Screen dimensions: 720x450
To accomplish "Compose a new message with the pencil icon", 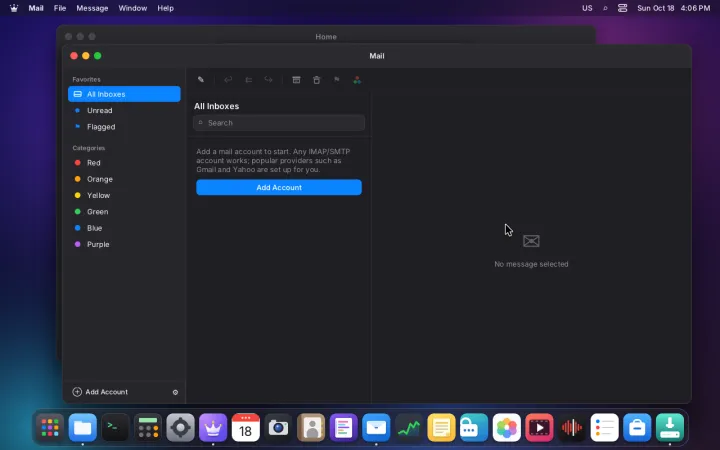I will coord(201,79).
